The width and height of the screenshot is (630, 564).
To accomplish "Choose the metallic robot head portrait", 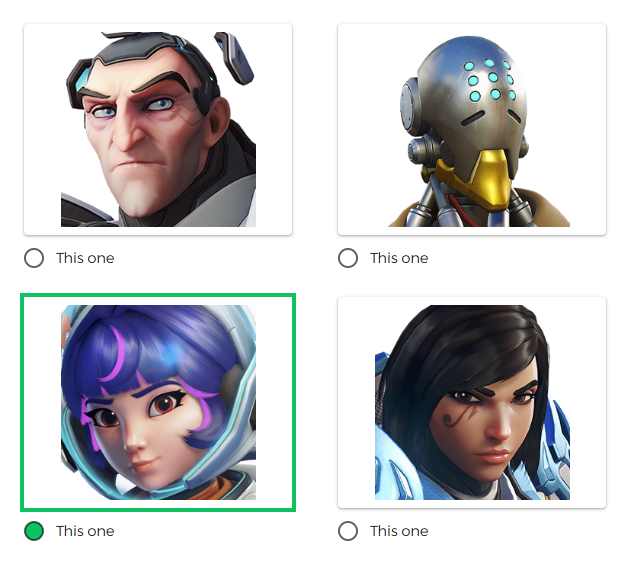I will coord(472,129).
